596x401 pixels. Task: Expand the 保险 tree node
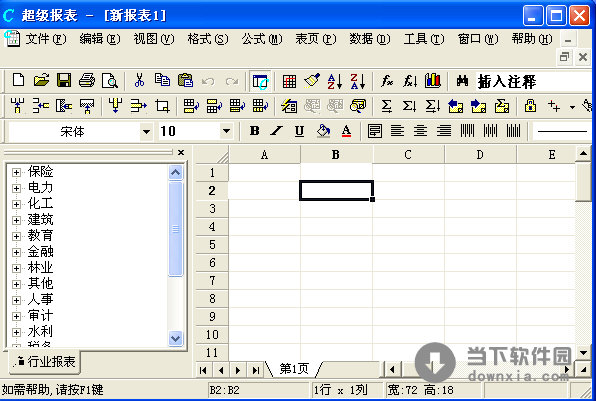16,172
